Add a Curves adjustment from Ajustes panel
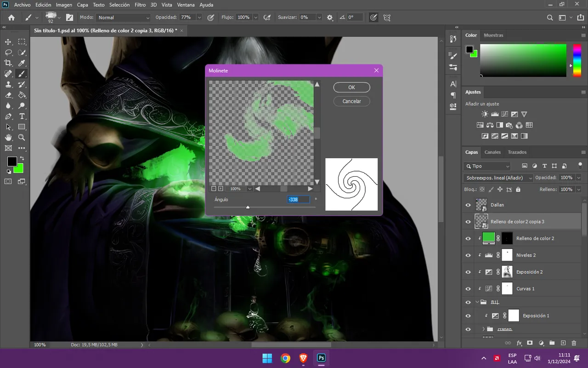 (504, 114)
